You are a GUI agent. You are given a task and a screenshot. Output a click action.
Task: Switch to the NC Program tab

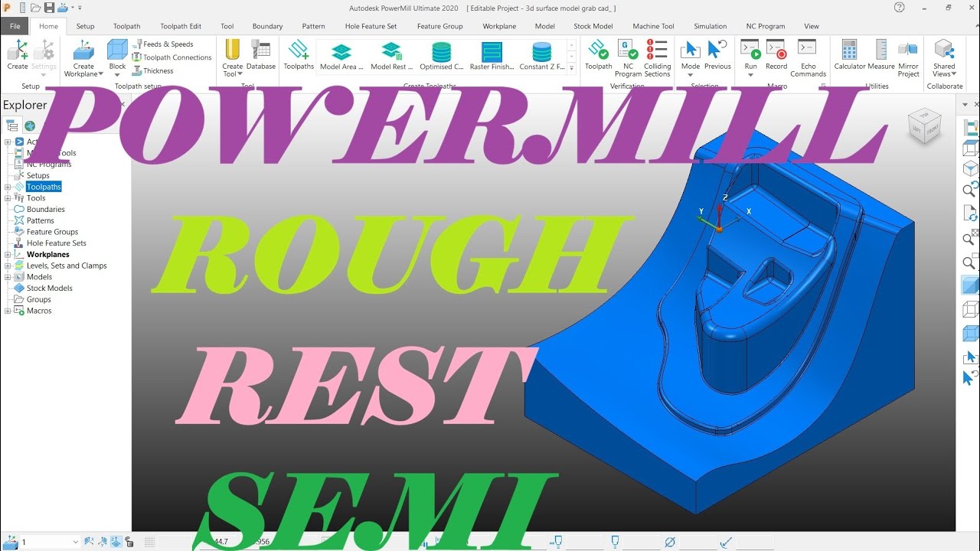coord(766,26)
